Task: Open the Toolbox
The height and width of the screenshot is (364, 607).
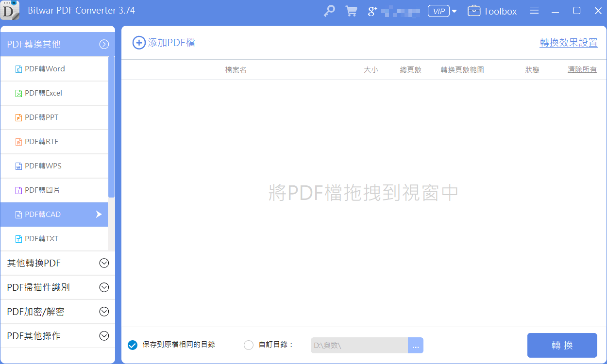Action: coord(492,11)
